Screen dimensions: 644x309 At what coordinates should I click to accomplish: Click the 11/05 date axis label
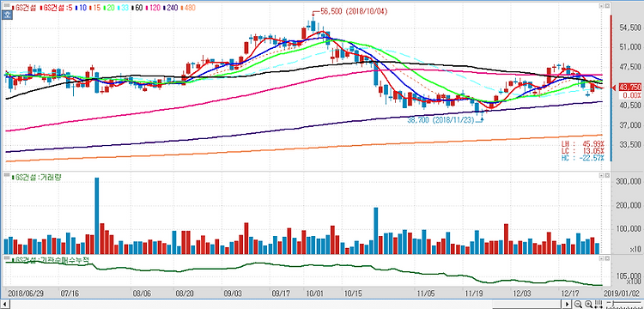pos(425,294)
